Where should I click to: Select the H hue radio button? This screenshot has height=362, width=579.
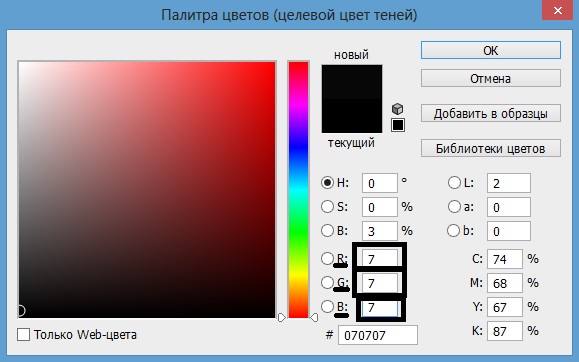point(327,183)
